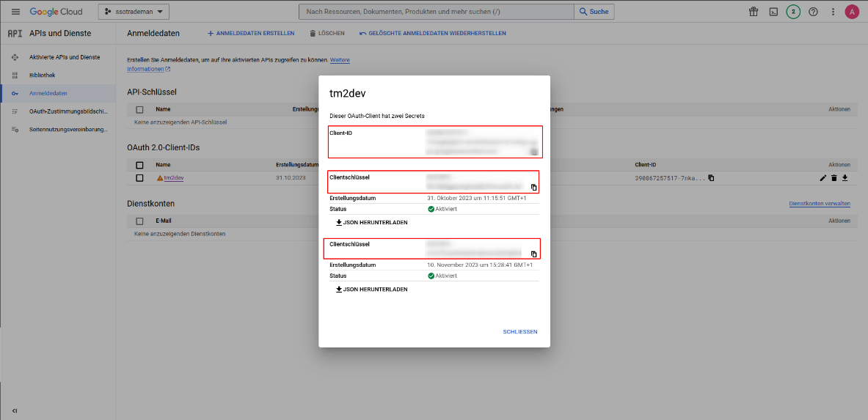Open the main navigation hamburger menu

pyautogui.click(x=15, y=12)
